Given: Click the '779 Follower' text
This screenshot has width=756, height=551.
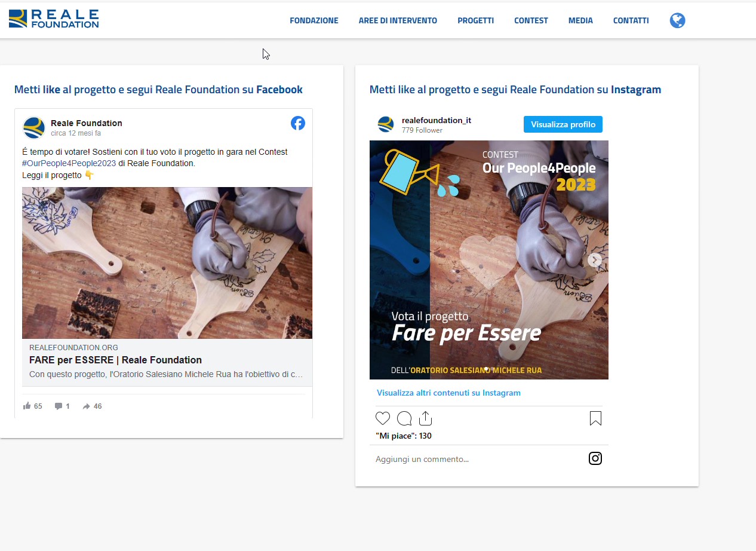Looking at the screenshot, I should pyautogui.click(x=422, y=130).
